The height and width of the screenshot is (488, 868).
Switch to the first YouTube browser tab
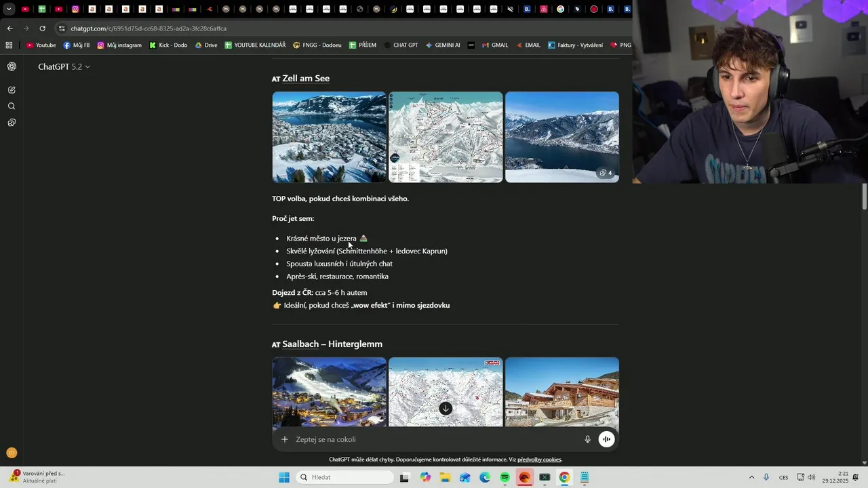[x=25, y=9]
